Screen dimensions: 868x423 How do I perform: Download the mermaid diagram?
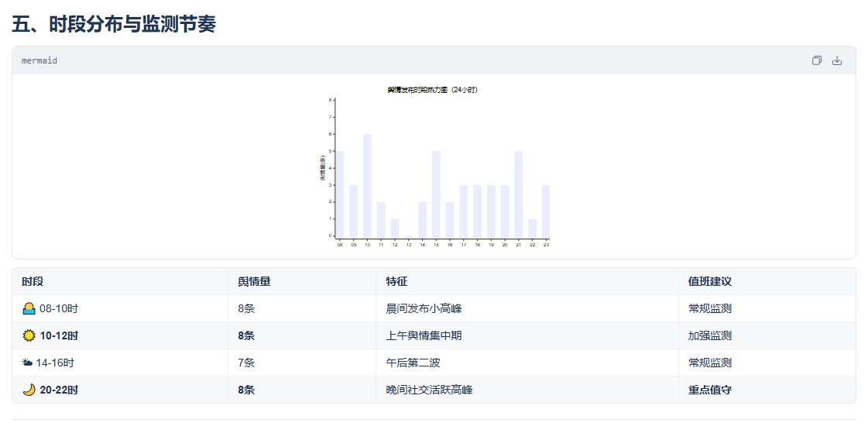837,60
